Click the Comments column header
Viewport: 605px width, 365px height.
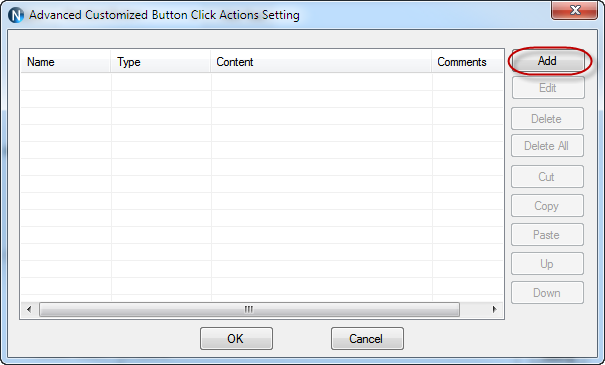[x=467, y=62]
